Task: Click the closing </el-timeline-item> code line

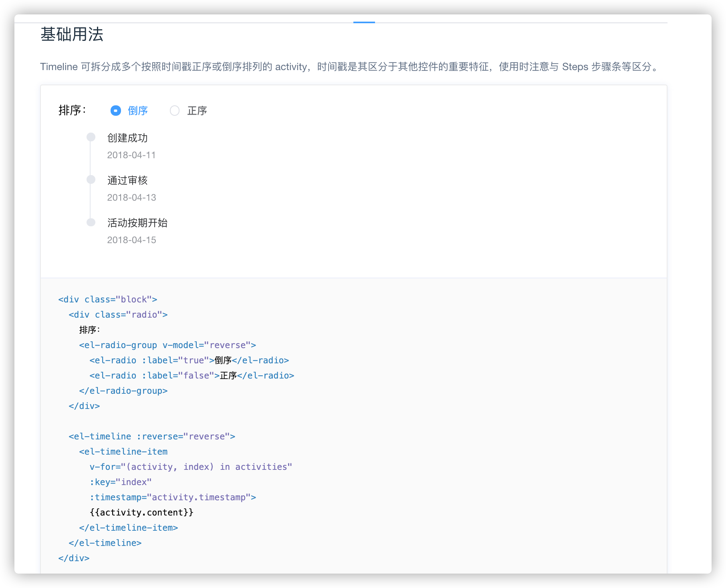Action: pyautogui.click(x=129, y=528)
